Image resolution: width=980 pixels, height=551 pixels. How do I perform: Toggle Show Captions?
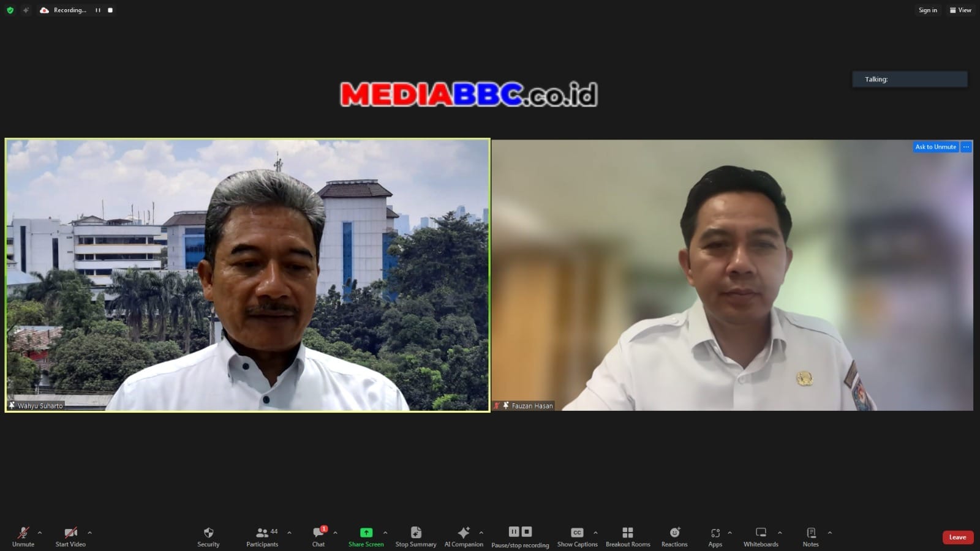pos(577,536)
